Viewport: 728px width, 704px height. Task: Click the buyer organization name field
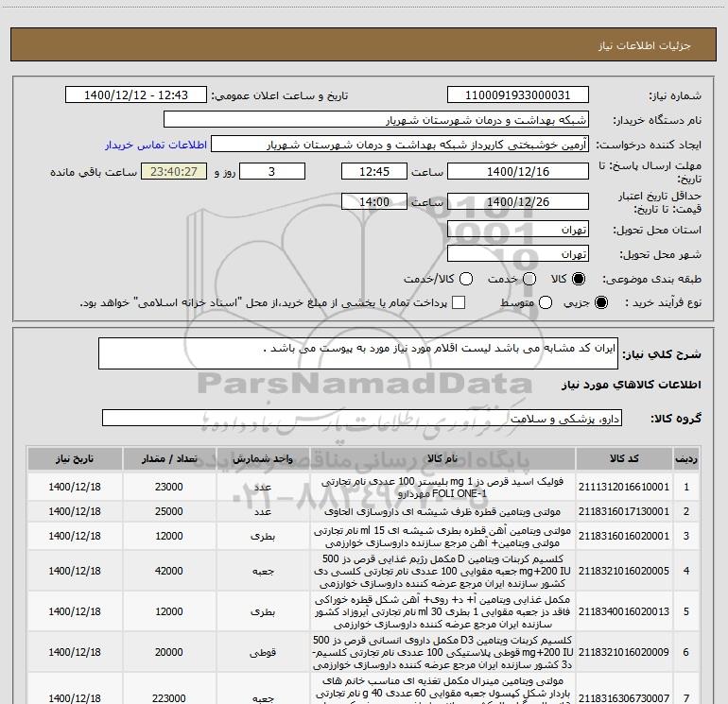tap(376, 120)
